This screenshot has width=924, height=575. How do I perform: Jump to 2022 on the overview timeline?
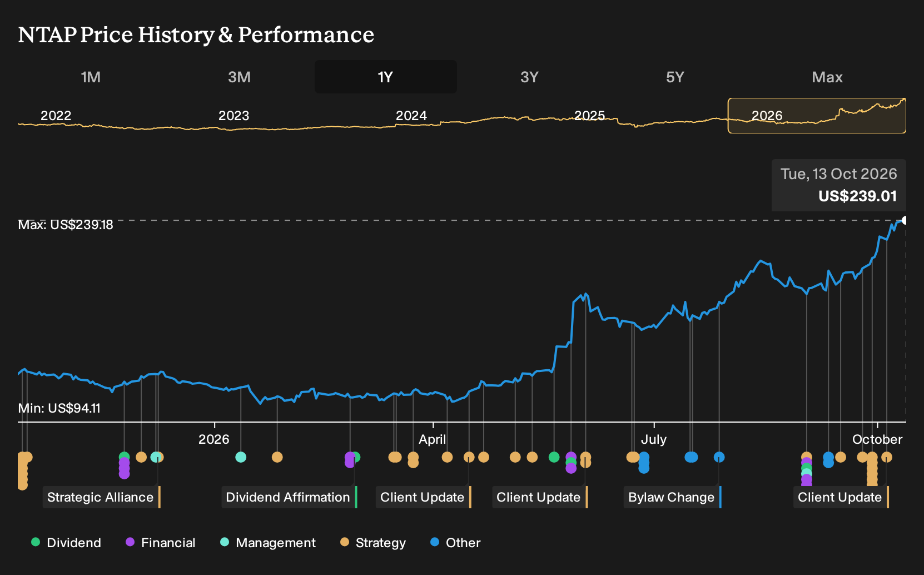pyautogui.click(x=56, y=116)
